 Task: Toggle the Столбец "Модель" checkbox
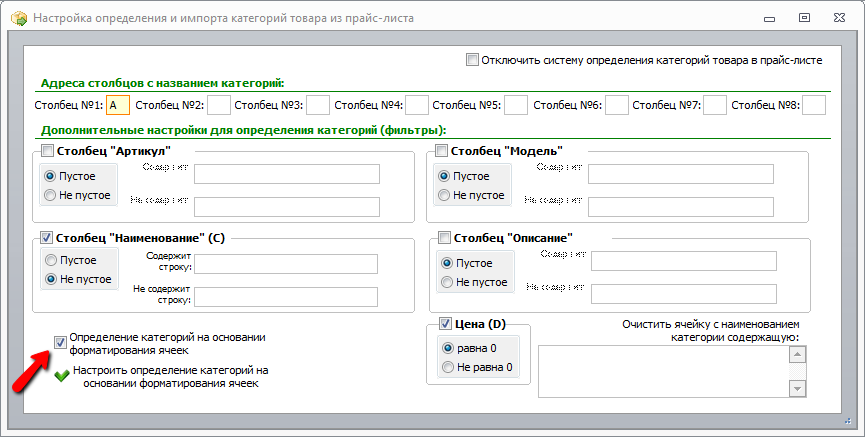(x=441, y=151)
